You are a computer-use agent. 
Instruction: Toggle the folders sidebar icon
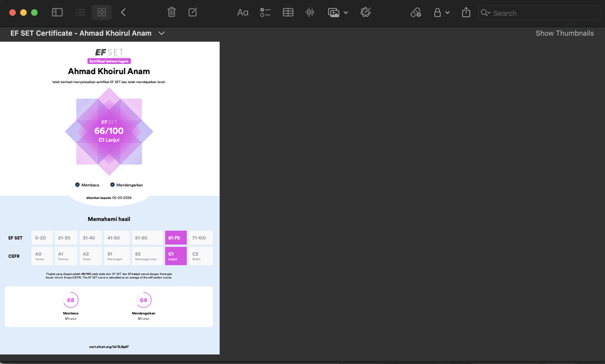[57, 13]
